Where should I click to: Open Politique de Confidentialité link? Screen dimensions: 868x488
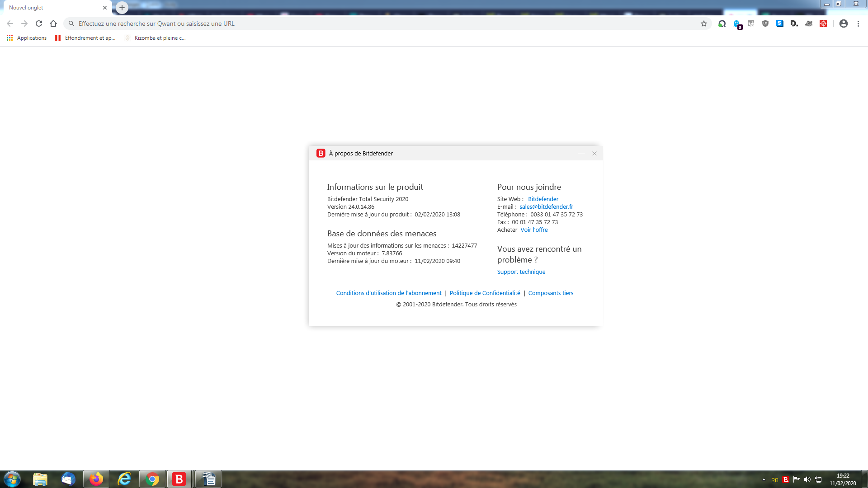coord(485,293)
